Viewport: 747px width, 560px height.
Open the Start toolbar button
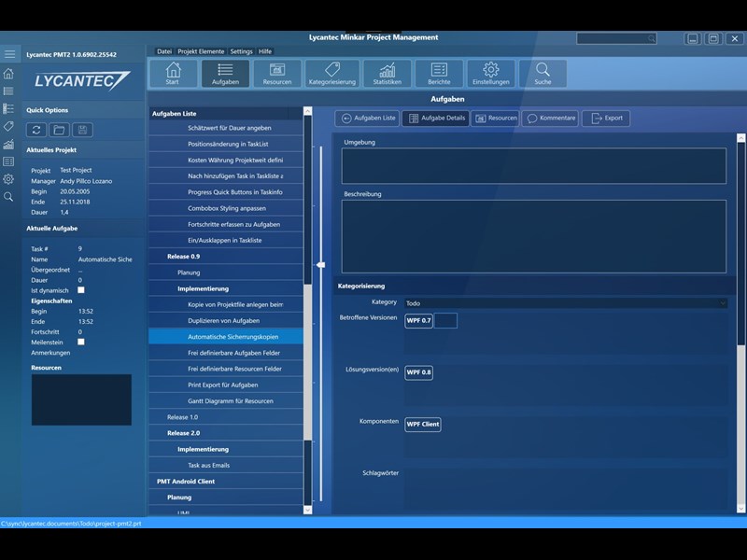(173, 74)
